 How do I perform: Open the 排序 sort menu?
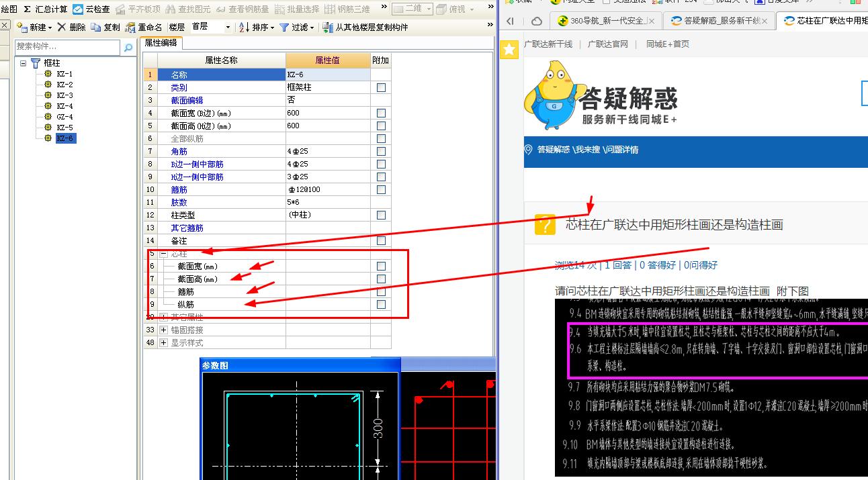(256, 27)
